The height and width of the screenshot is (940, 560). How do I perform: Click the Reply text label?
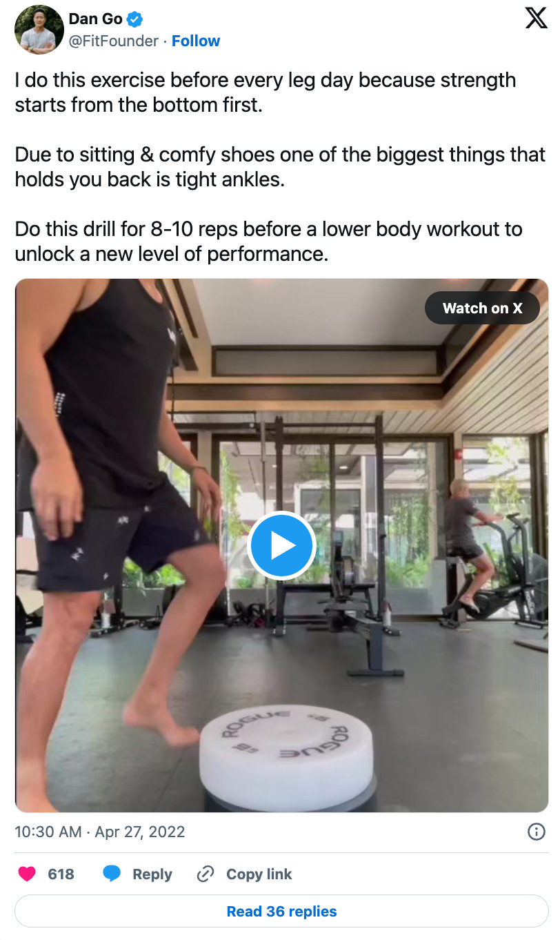pos(152,874)
